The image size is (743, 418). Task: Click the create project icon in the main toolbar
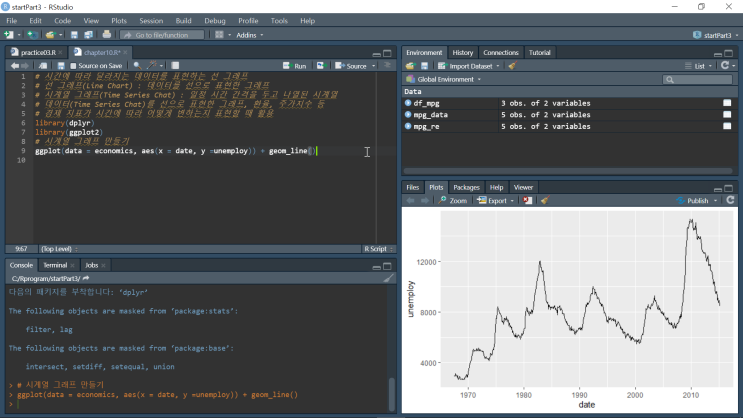coord(32,35)
